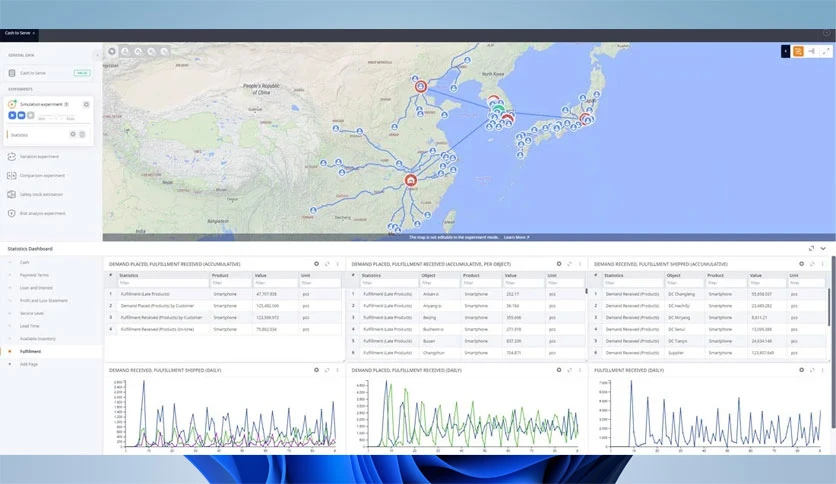Switch to the logical structure view icon
Screen dimensions: 836x484
(811, 51)
